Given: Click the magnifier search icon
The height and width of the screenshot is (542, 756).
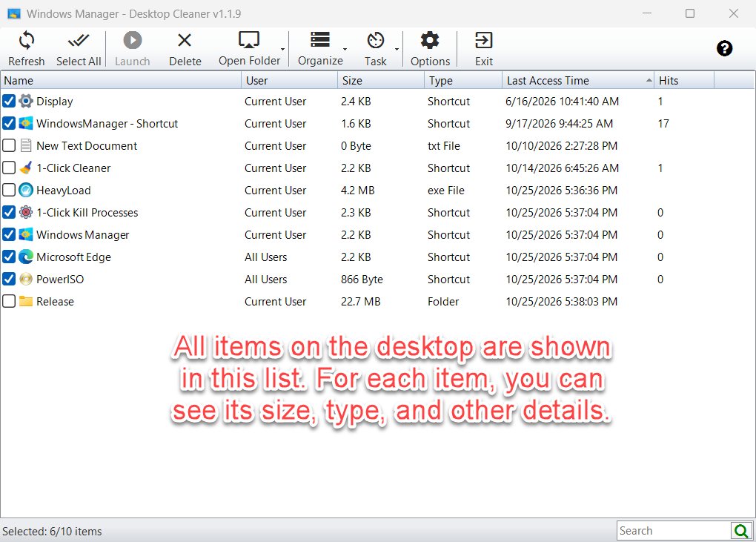Looking at the screenshot, I should point(741,531).
